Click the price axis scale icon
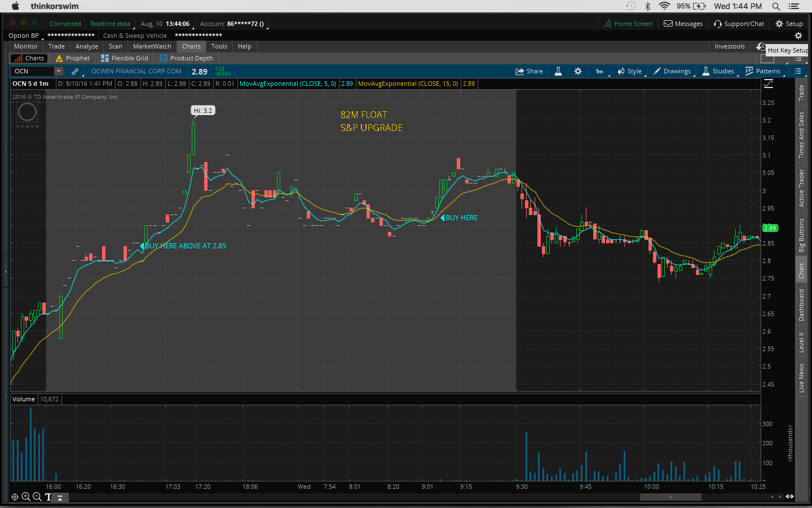812x508 pixels. click(769, 84)
